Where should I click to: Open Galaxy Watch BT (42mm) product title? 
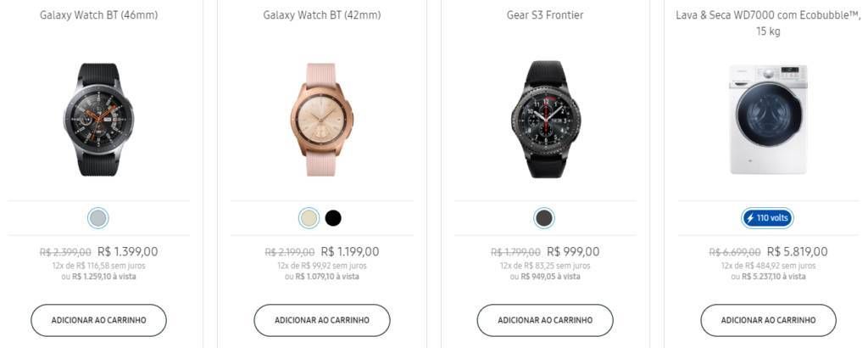(x=322, y=15)
